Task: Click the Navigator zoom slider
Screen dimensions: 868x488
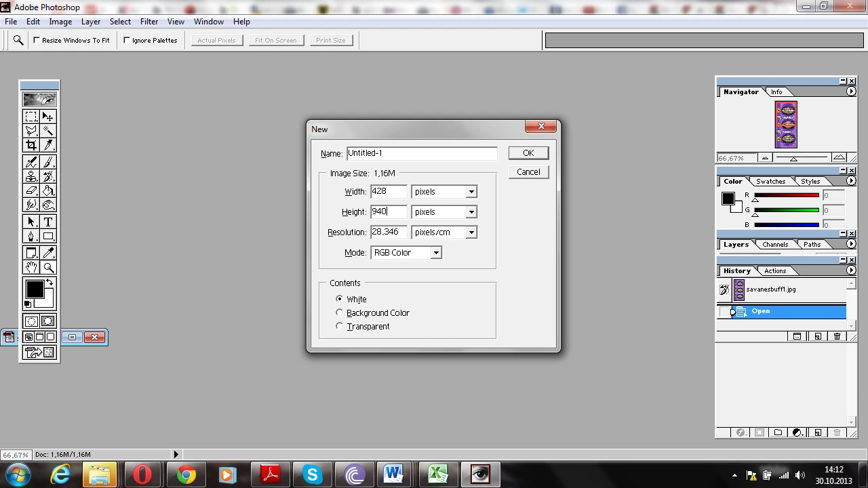Action: [794, 158]
